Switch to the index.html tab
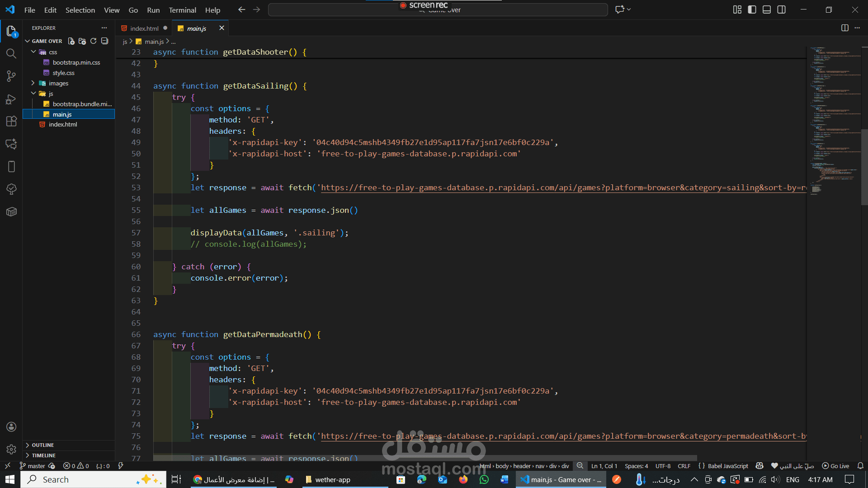The height and width of the screenshot is (488, 868). [x=144, y=28]
